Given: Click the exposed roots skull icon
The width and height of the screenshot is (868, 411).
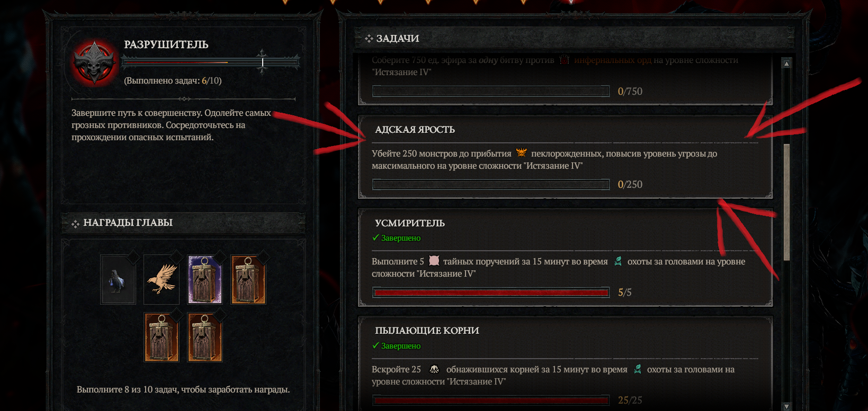Looking at the screenshot, I should [434, 369].
